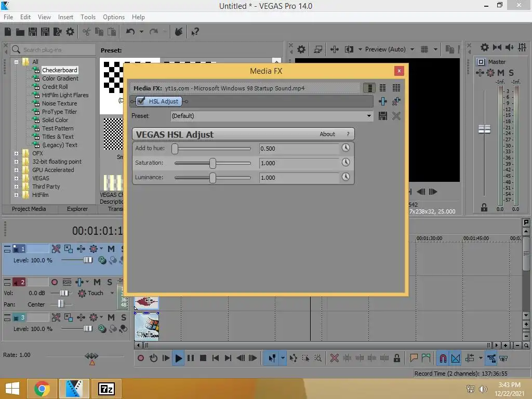Arm track 2 for record
Image resolution: width=532 pixels, height=399 pixels.
[x=54, y=282]
